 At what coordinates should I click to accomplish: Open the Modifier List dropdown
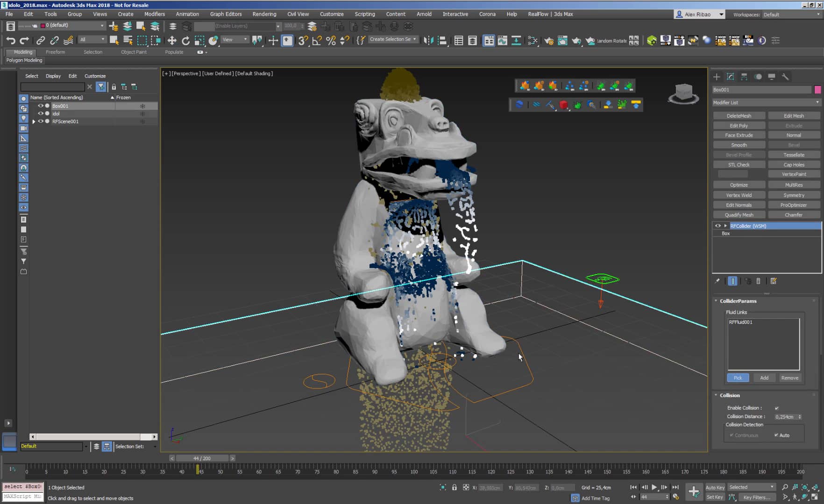coord(817,102)
